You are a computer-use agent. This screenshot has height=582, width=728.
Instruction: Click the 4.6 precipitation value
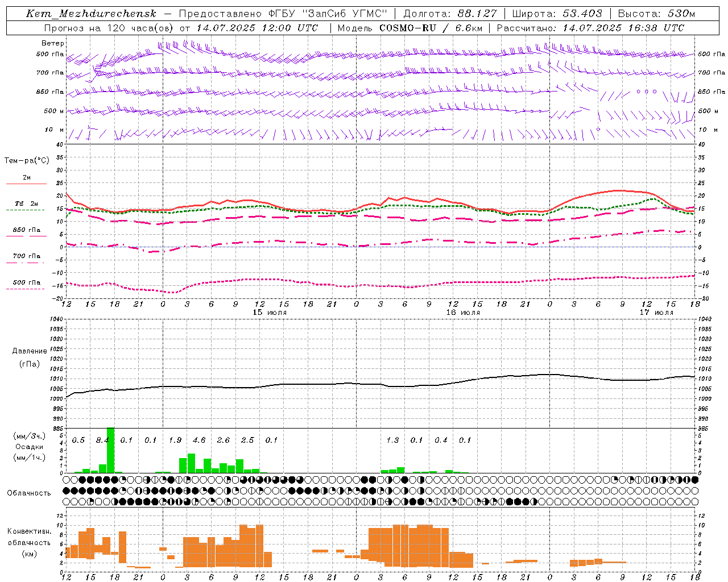(199, 440)
